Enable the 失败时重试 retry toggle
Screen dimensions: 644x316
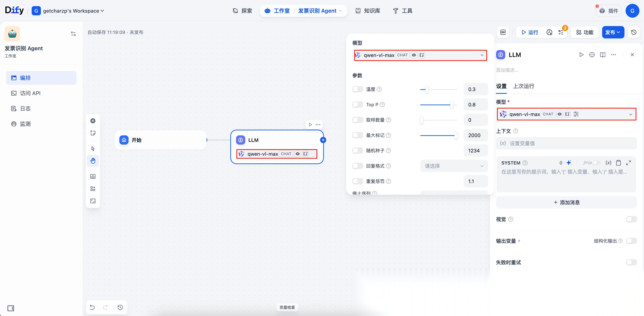[x=631, y=262]
